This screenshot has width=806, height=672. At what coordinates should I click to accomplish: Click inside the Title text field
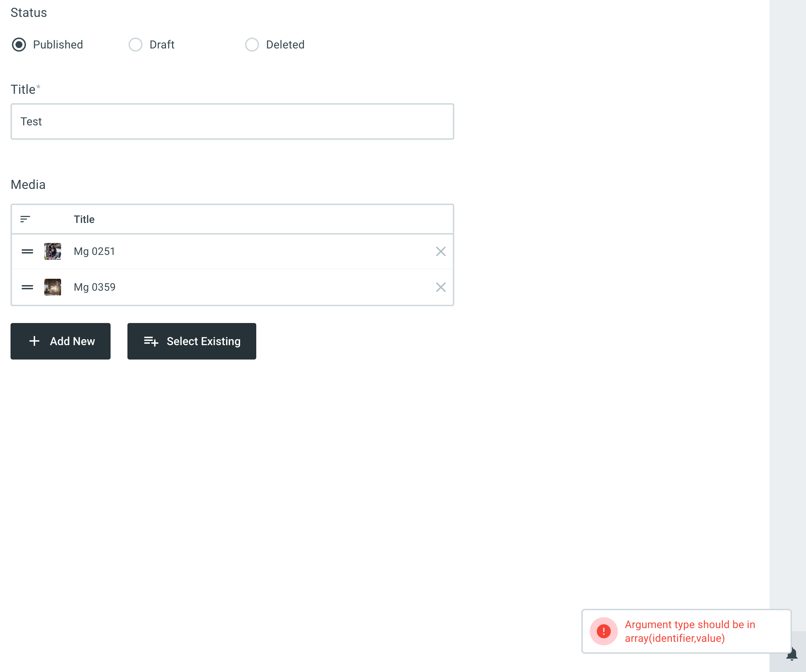click(232, 122)
